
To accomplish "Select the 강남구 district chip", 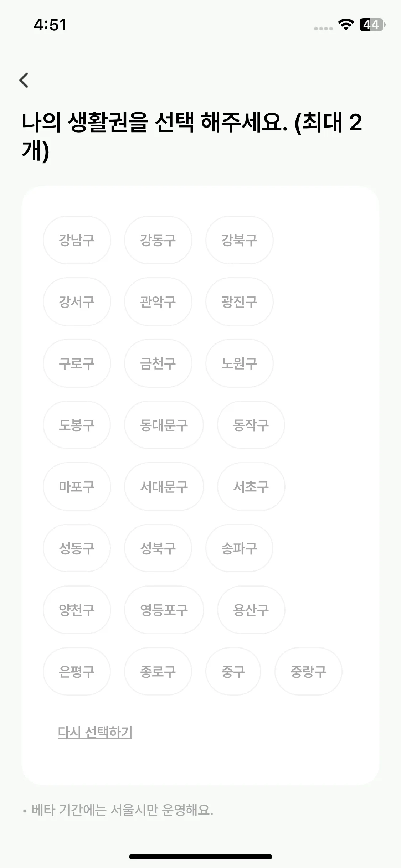I will coord(77,240).
